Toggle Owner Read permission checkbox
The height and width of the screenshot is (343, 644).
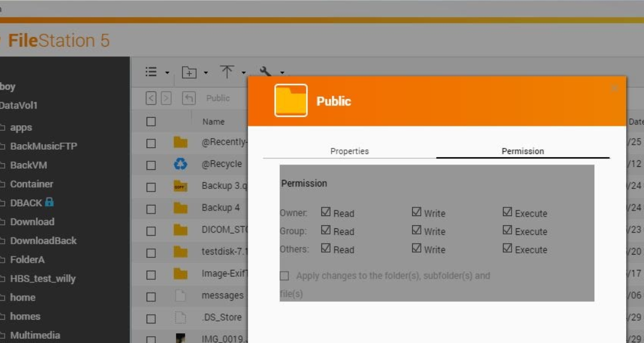coord(326,212)
